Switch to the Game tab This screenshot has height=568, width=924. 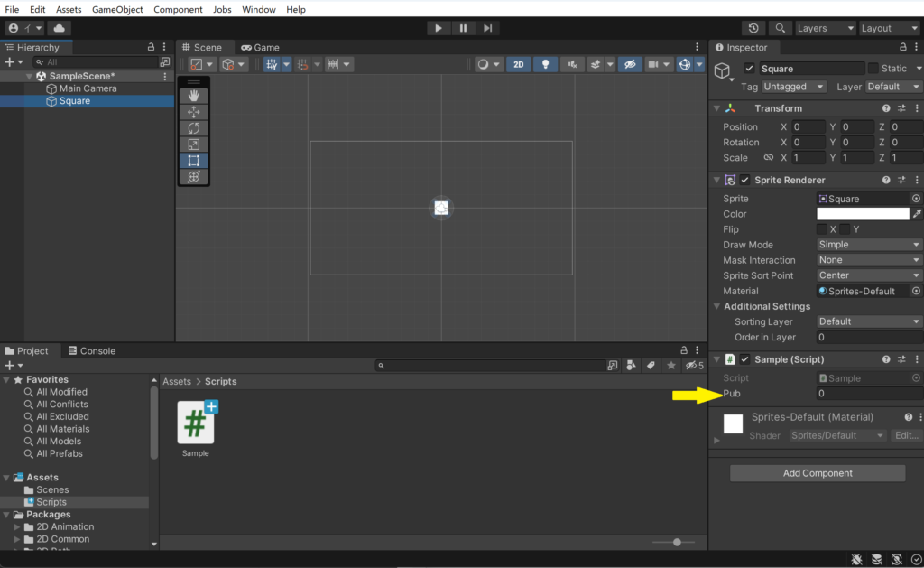260,47
